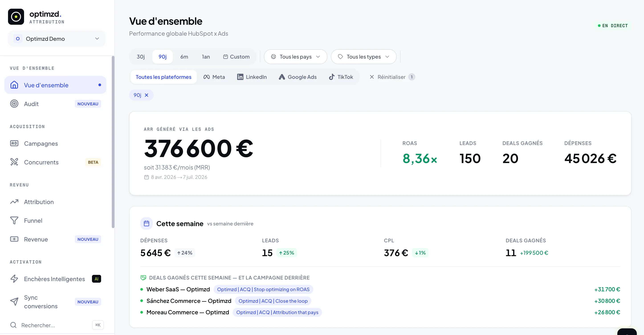
Task: Click the Sync conversions paper plane icon
Action: (14, 302)
